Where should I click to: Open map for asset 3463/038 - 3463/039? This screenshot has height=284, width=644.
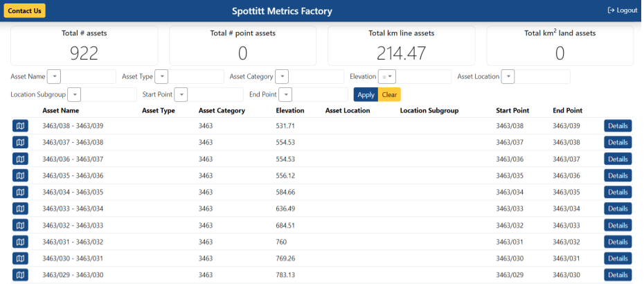pyautogui.click(x=20, y=126)
